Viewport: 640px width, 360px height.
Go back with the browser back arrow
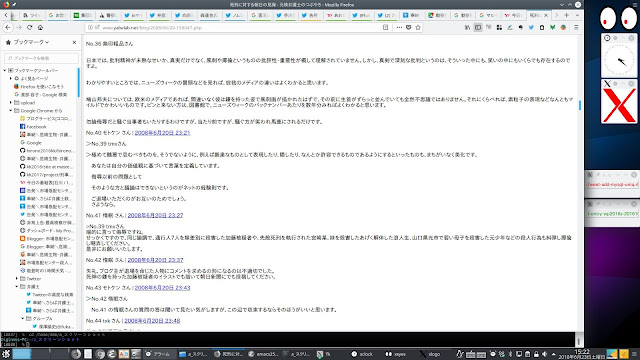point(8,27)
